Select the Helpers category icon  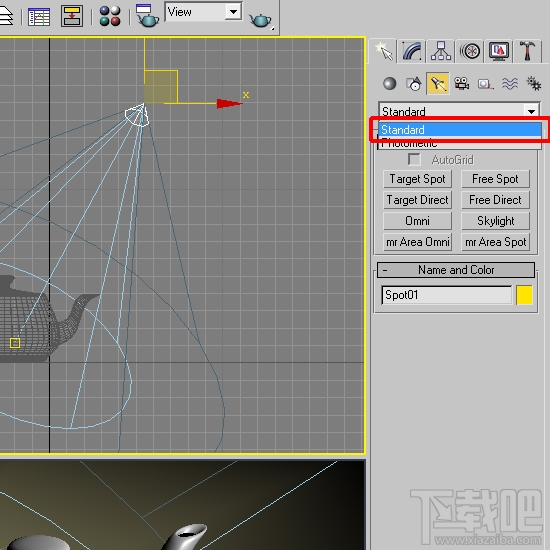485,84
